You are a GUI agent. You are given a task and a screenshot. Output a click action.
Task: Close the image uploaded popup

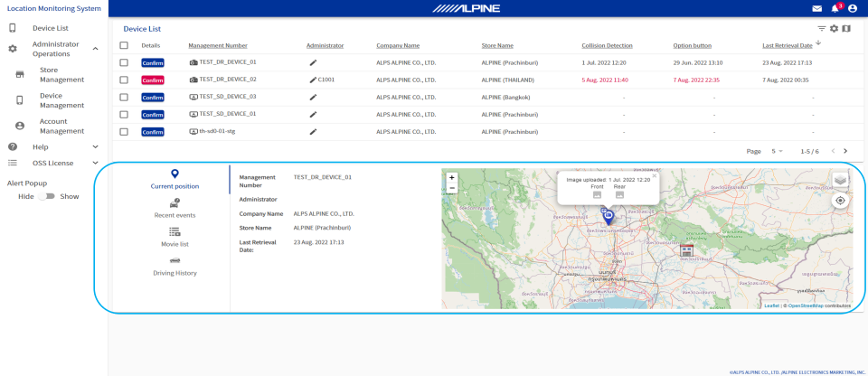pyautogui.click(x=655, y=175)
